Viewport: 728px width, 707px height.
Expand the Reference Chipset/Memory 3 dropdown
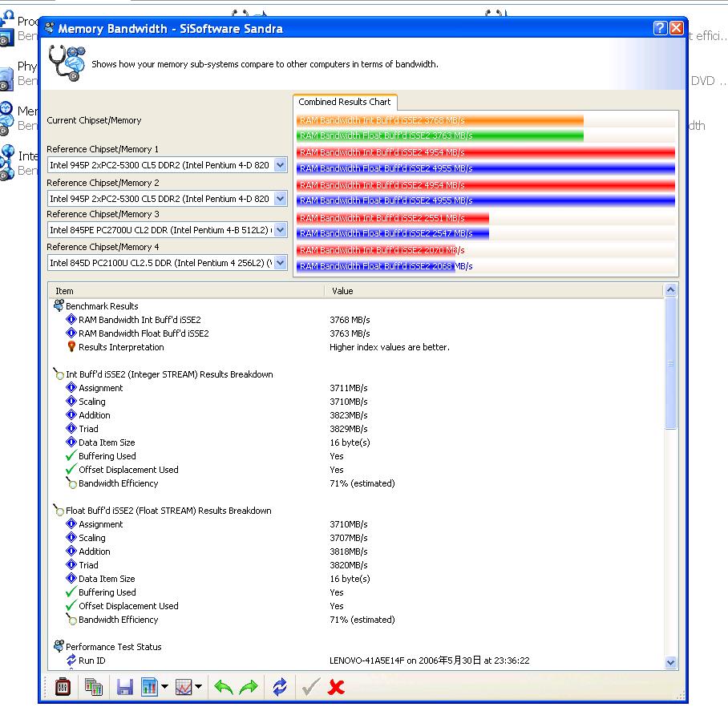280,230
